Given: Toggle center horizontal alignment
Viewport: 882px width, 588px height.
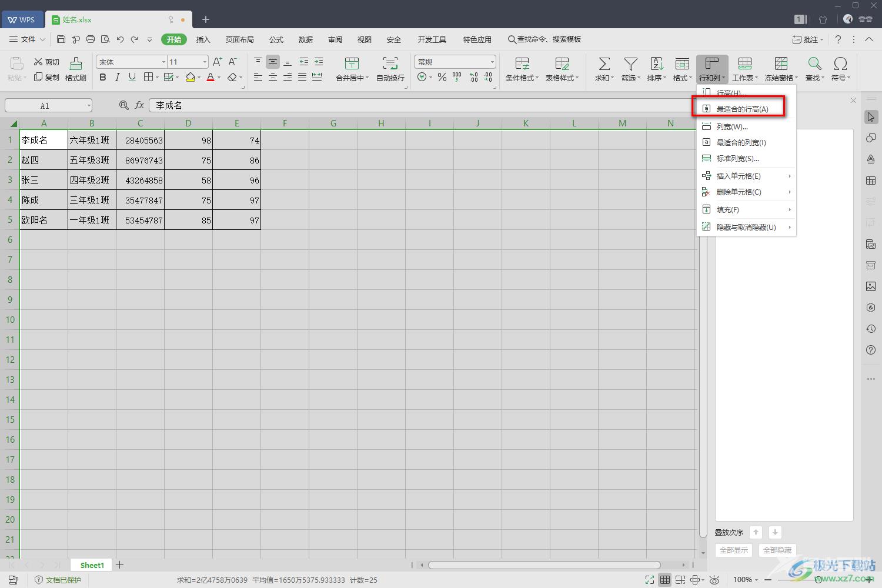Looking at the screenshot, I should pyautogui.click(x=273, y=77).
